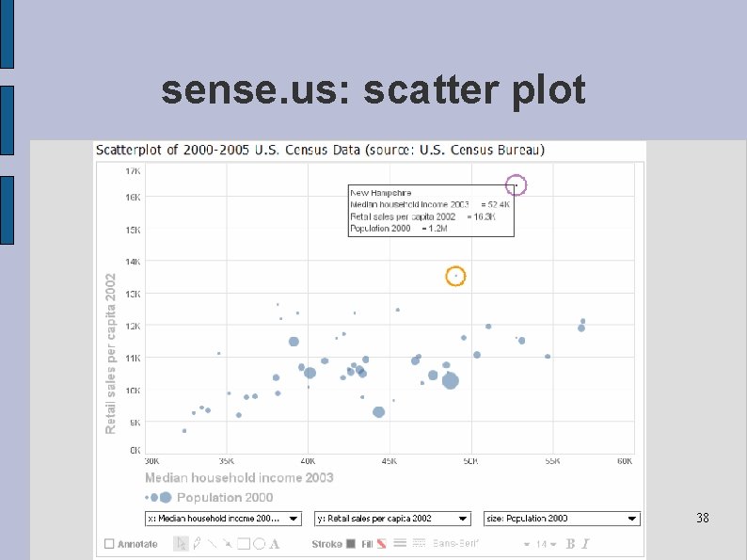Expand the y-axis Retail sales per capita dropdown

[x=392, y=518]
